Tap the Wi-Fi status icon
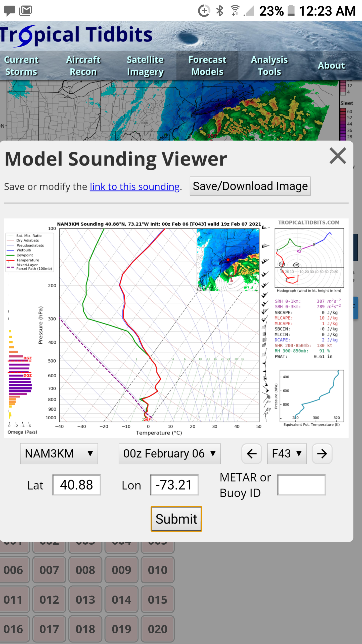The image size is (362, 644). (235, 11)
